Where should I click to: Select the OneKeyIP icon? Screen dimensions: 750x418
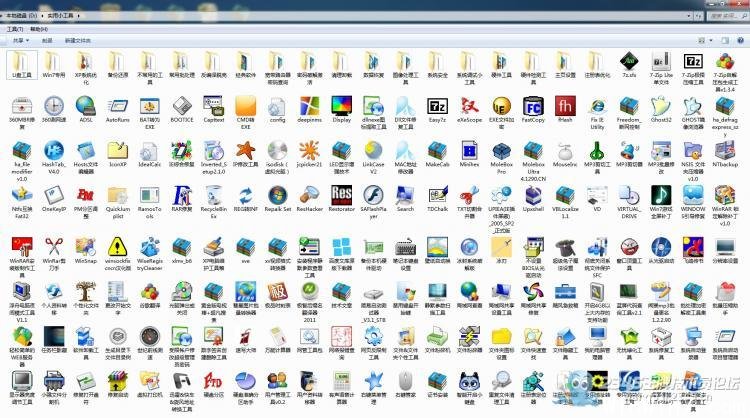[x=54, y=196]
